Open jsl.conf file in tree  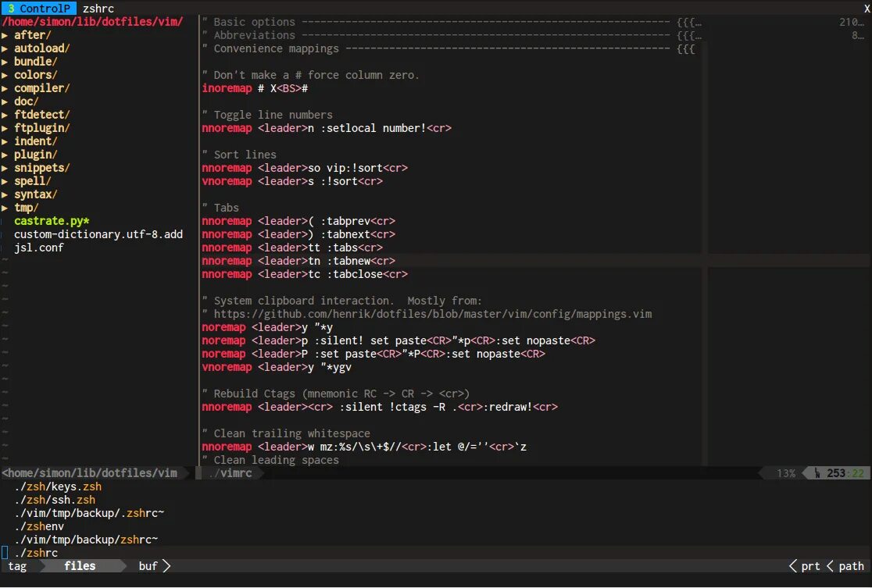pyautogui.click(x=39, y=248)
